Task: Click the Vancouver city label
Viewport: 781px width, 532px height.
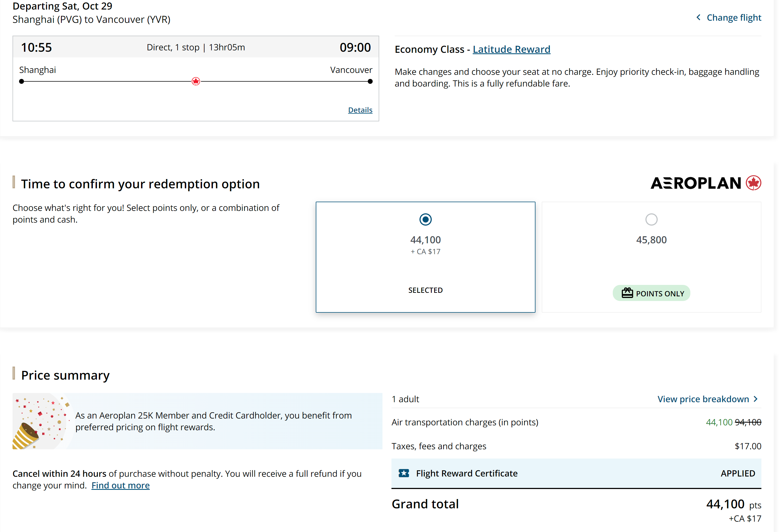Action: (x=351, y=70)
